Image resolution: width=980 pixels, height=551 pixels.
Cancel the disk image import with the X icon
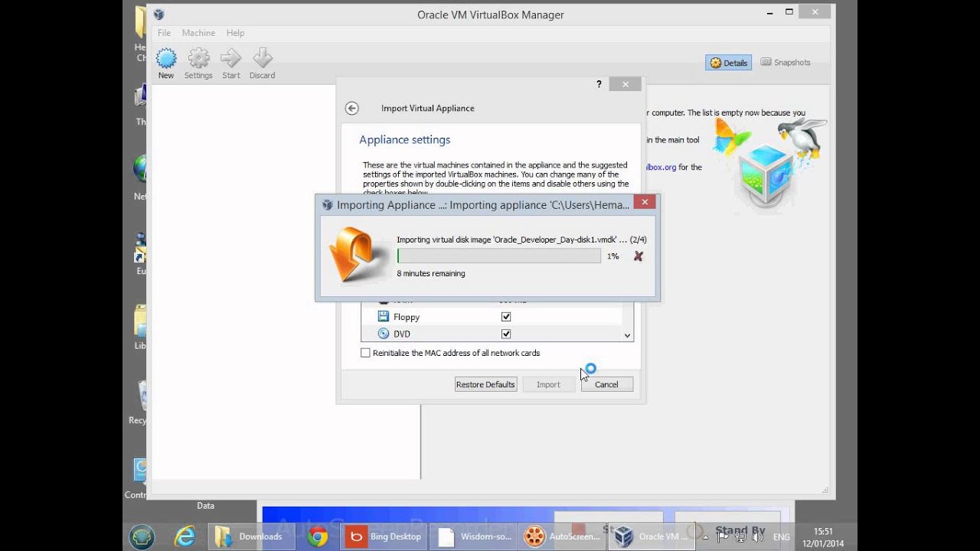pyautogui.click(x=639, y=256)
